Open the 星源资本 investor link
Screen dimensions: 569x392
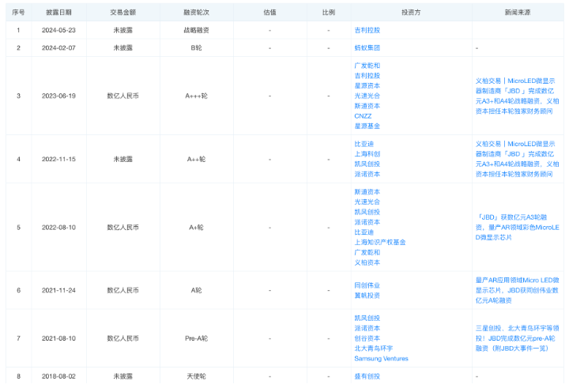367,85
